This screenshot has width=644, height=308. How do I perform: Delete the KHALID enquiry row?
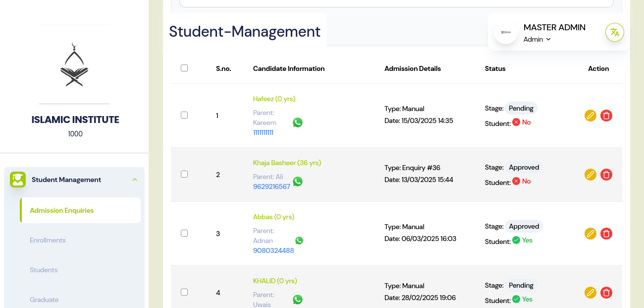tap(606, 293)
